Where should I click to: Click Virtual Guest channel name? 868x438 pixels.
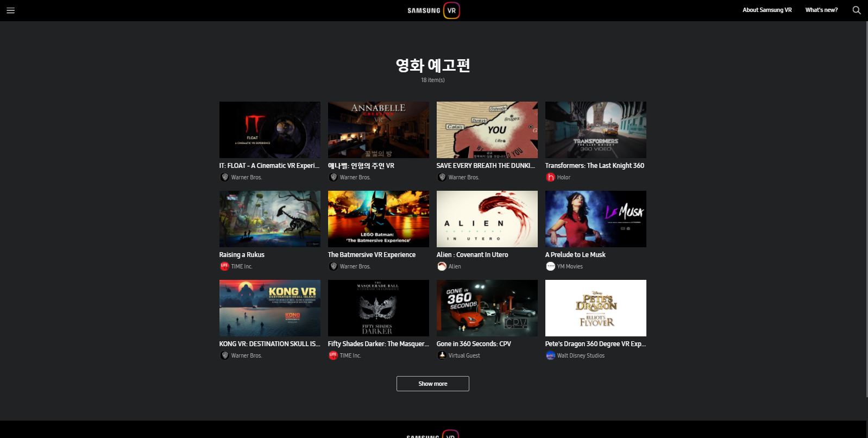pyautogui.click(x=464, y=355)
